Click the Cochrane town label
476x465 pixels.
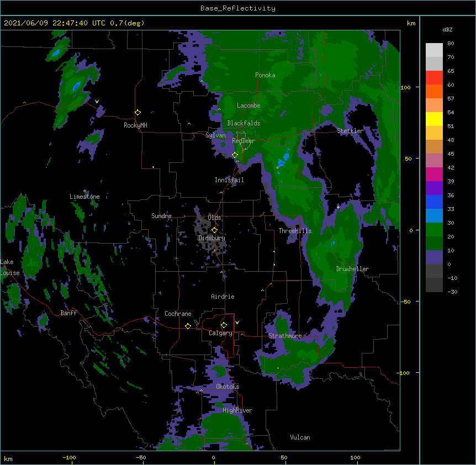point(178,314)
